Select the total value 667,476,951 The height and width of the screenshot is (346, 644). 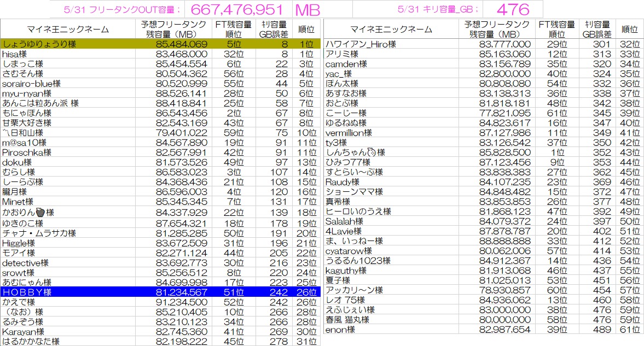(237, 9)
